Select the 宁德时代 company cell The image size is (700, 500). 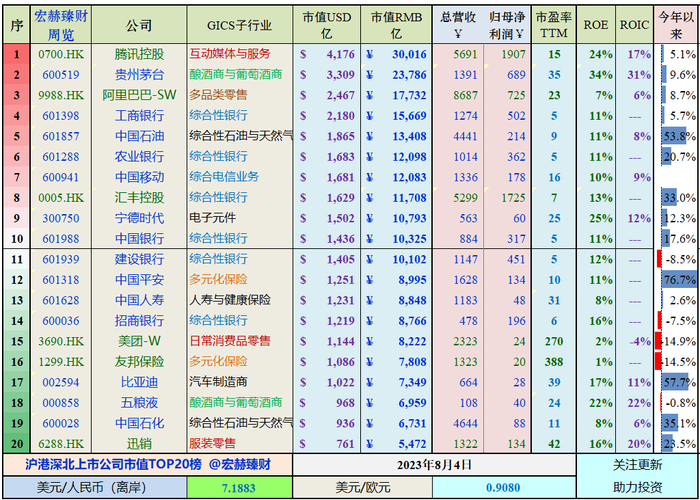139,218
